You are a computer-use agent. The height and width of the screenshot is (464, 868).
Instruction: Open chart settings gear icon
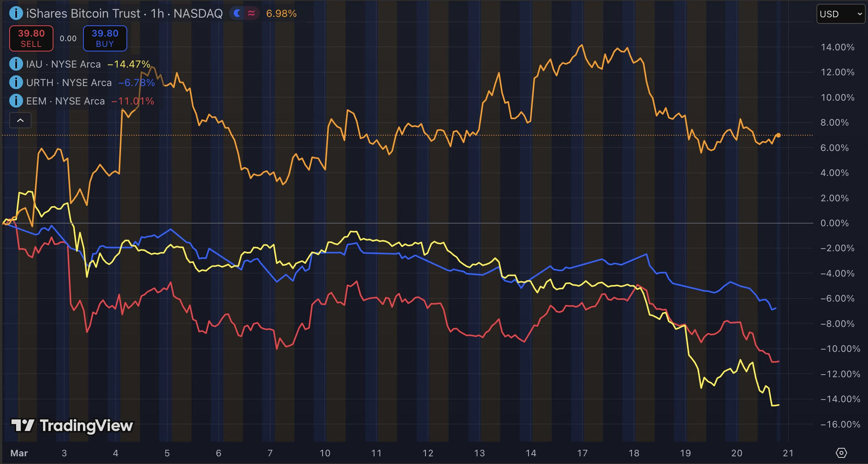point(841,453)
